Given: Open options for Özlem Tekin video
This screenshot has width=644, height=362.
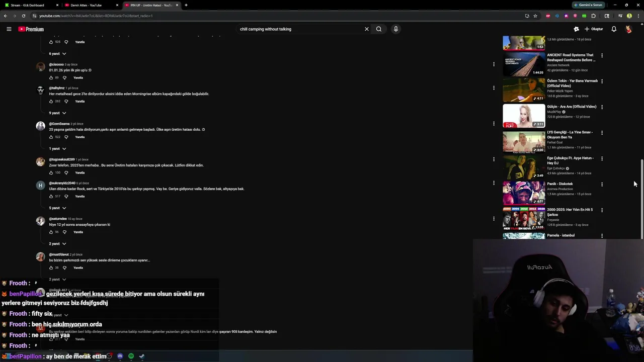Looking at the screenshot, I should point(602,81).
